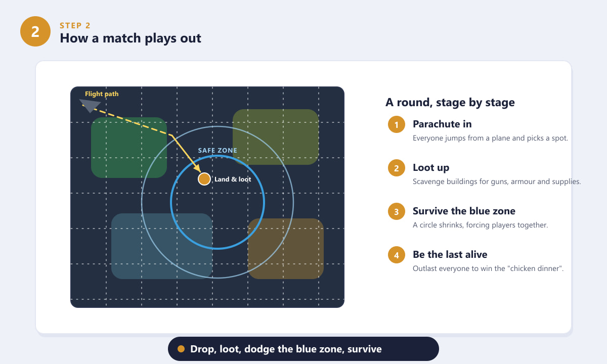Click the olive map region at top right
Viewport: 607px width, 364px height.
point(276,137)
